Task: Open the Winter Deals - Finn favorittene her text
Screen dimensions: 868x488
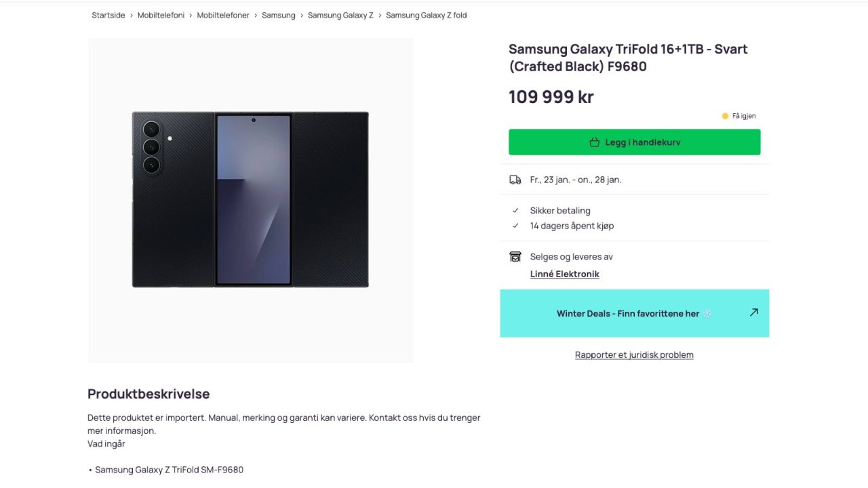Action: click(x=627, y=314)
